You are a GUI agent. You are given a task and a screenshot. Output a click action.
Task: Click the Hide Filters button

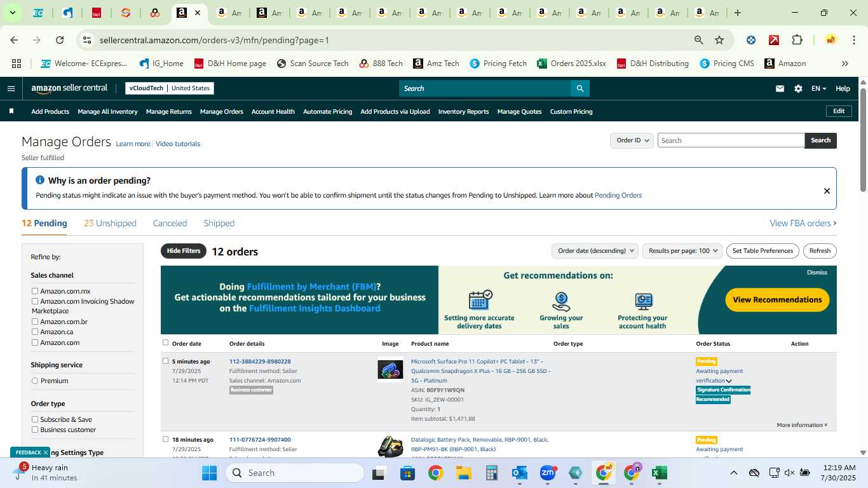(x=184, y=251)
